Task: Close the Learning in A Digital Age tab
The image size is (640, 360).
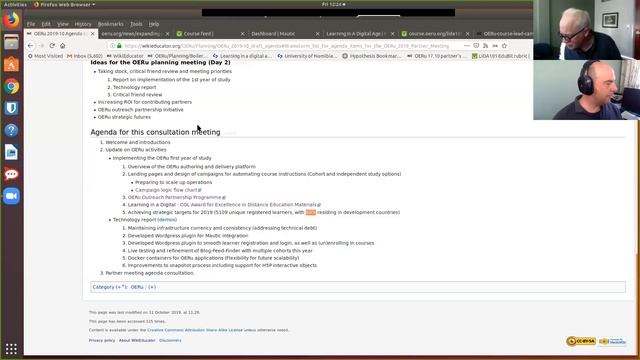Action: [x=393, y=33]
